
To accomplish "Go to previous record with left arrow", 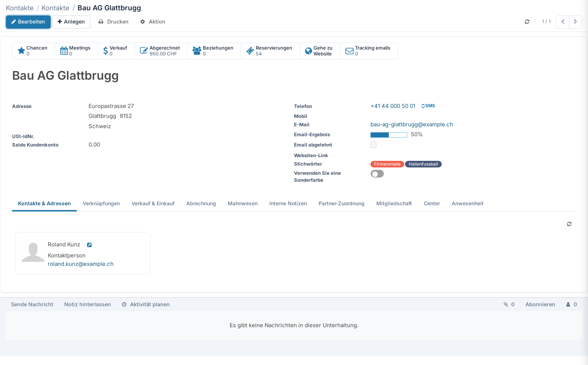I will coord(563,22).
